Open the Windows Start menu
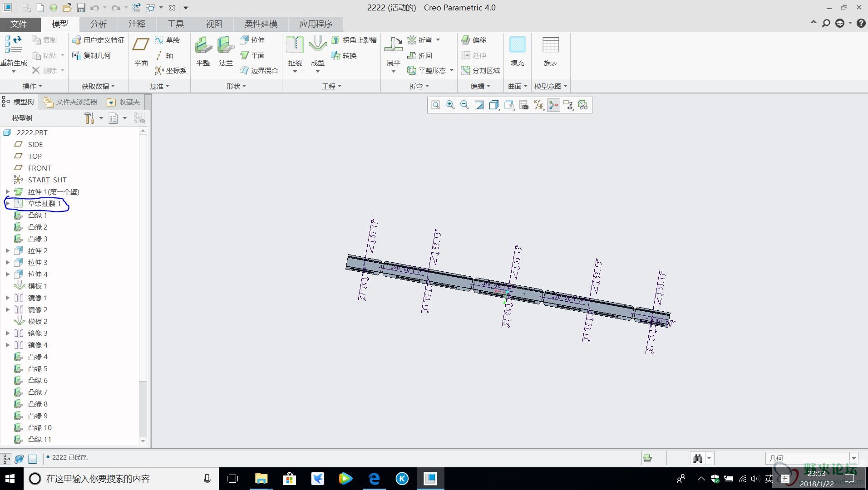 tap(10, 479)
